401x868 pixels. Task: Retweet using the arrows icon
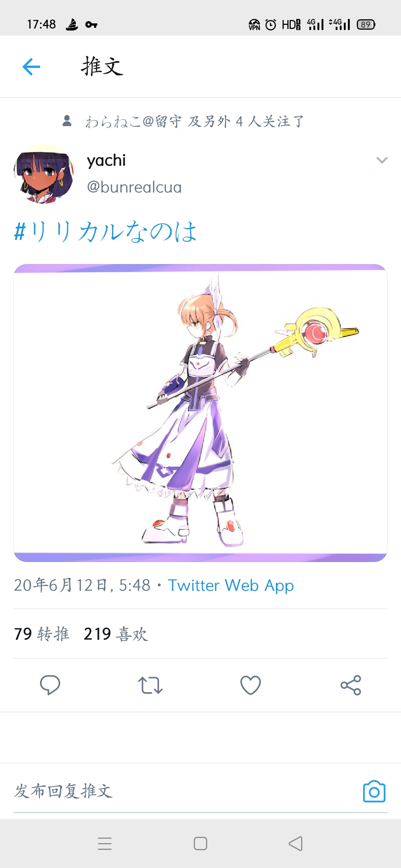click(150, 685)
